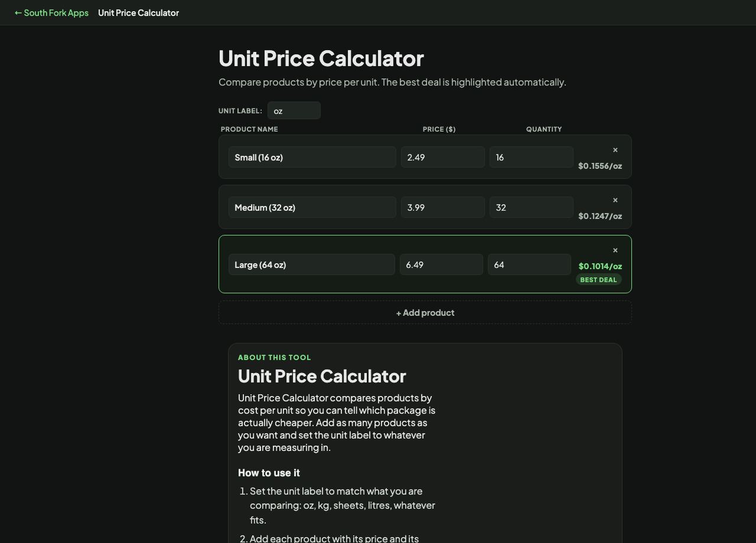Click Unit Price Calculator in top bar

coord(139,12)
